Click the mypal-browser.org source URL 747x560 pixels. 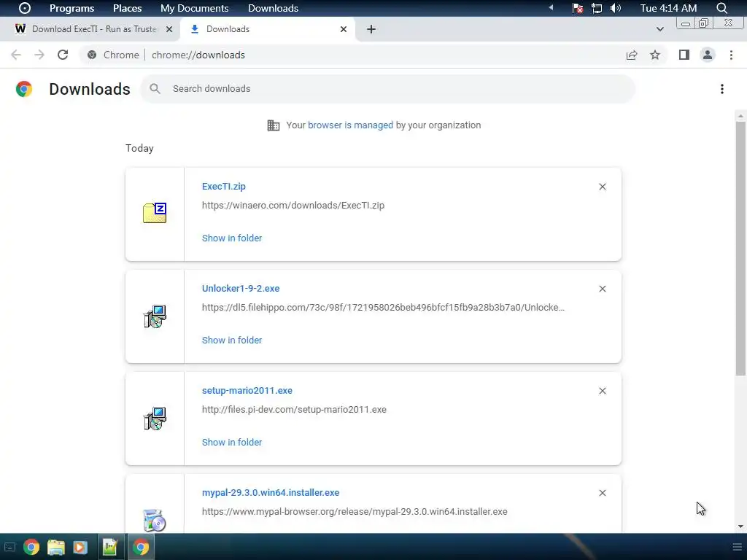tap(355, 511)
